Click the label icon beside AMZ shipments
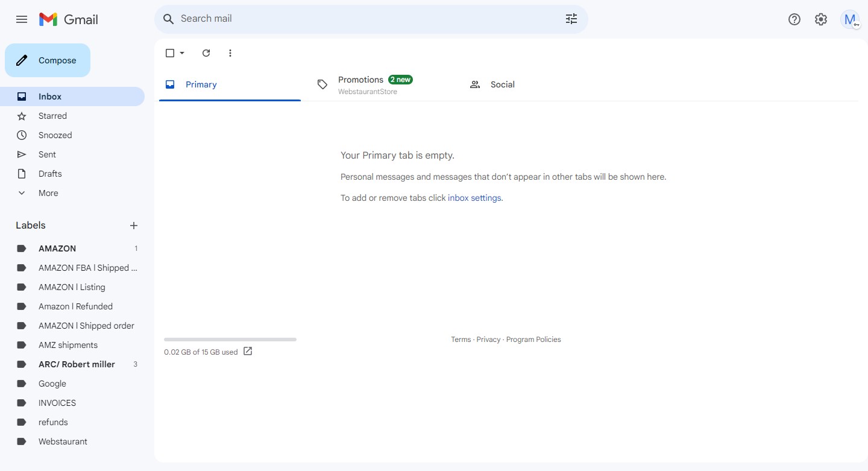868x471 pixels. 22,345
